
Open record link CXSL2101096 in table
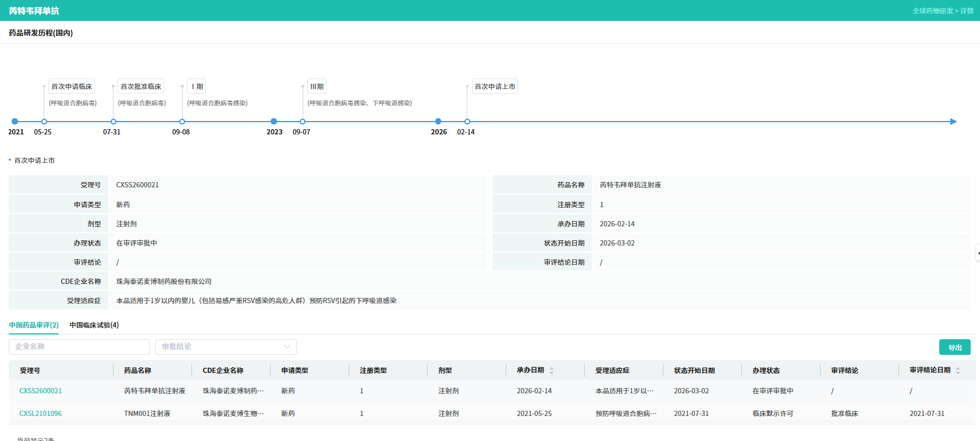click(x=41, y=414)
